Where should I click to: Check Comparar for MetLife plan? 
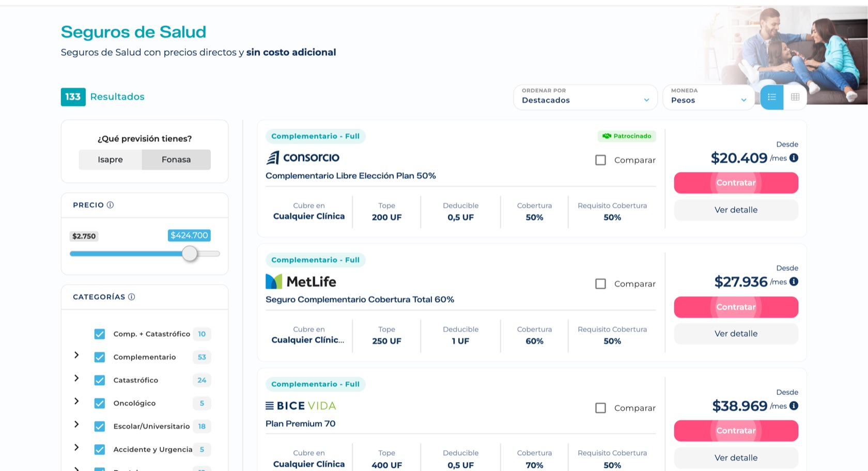click(x=600, y=284)
